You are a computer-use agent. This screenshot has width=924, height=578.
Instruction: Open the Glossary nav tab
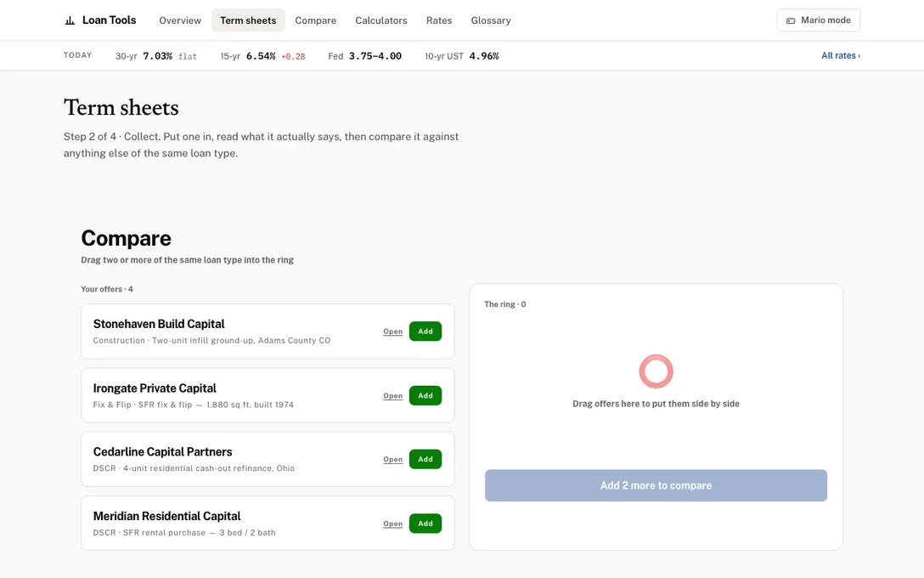490,20
